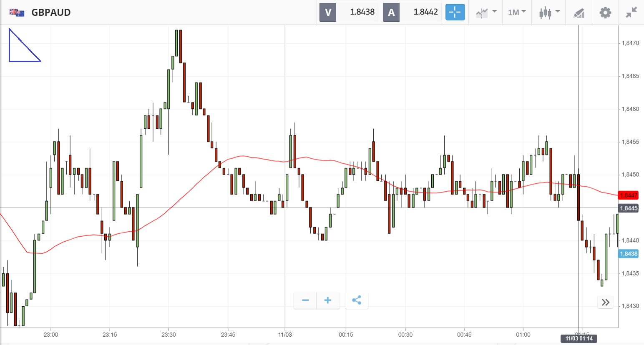
Task: Click the blue 1.8438 price label
Action: coord(628,254)
